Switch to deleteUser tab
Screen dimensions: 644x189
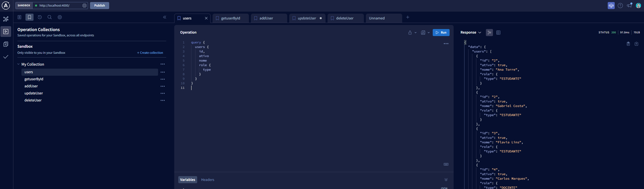[345, 18]
